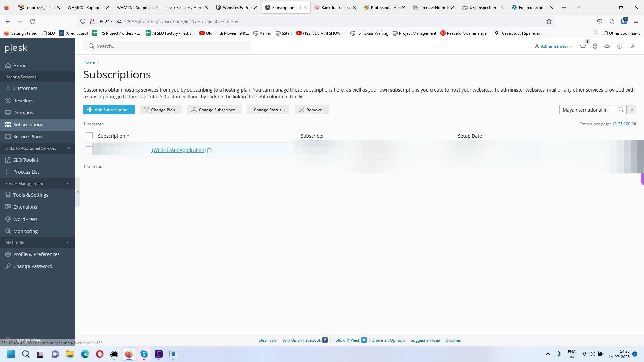
Task: Expand advanced search filter arrow
Action: click(631, 110)
